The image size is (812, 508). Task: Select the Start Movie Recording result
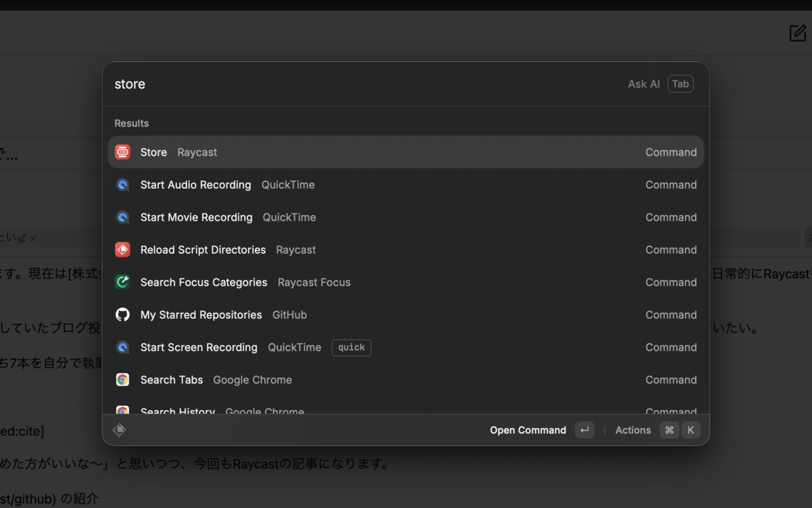pos(406,217)
